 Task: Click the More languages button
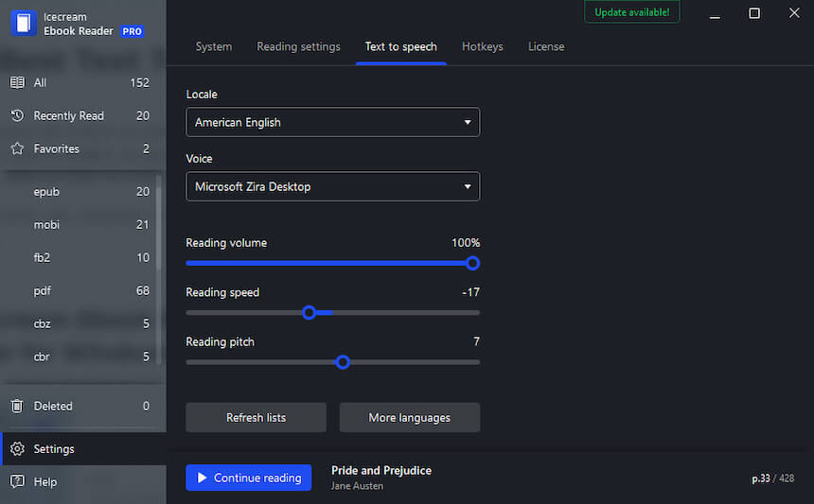tap(410, 417)
